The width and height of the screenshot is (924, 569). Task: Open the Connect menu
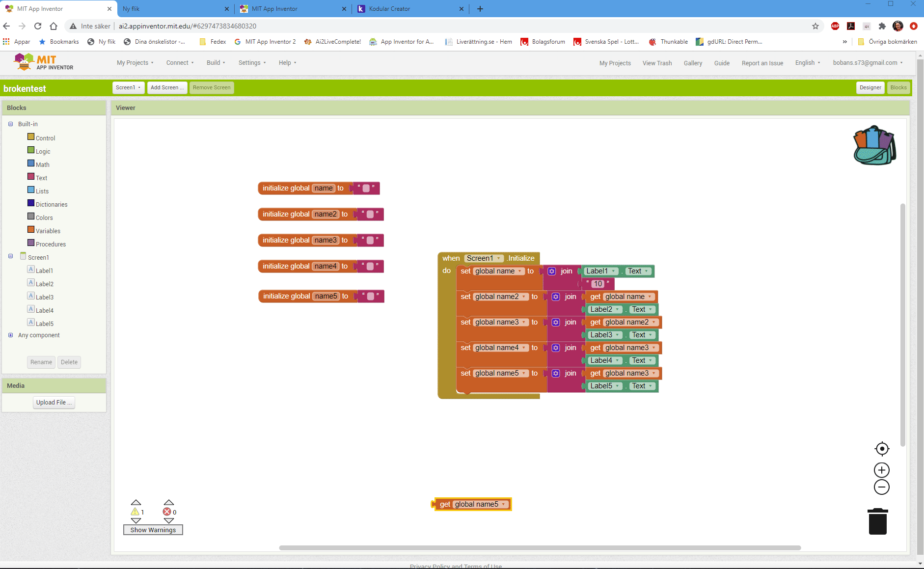(180, 63)
